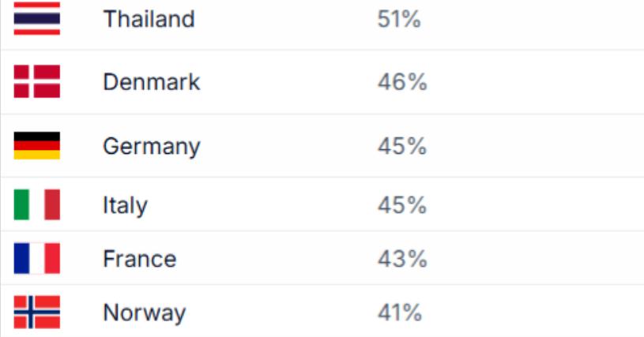Image resolution: width=644 pixels, height=337 pixels.
Task: Select Germany's 45% percentage
Action: tap(401, 147)
